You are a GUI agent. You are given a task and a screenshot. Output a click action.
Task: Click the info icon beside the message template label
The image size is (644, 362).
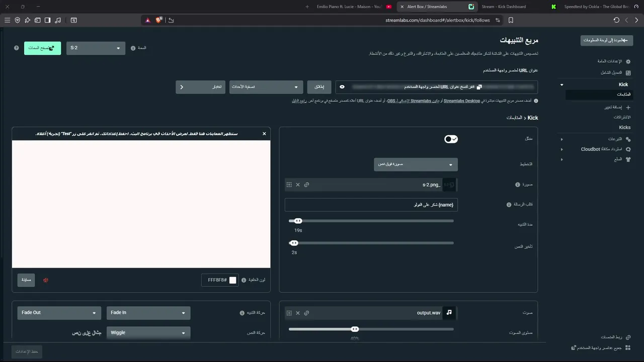tap(509, 205)
